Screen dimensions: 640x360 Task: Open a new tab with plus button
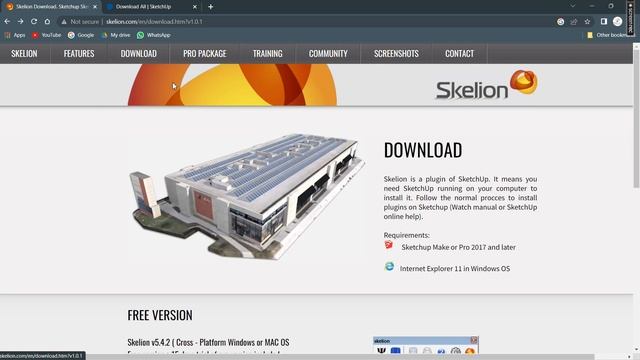click(x=211, y=7)
